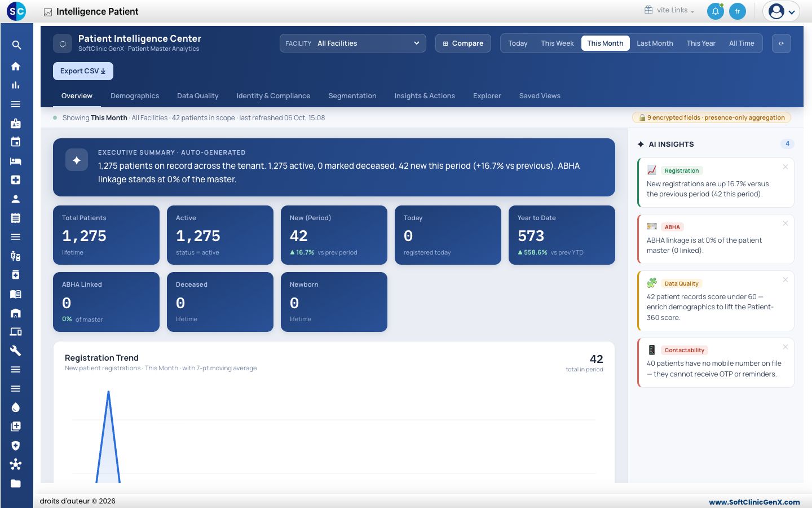Open the Identity & Compliance tab
812x508 pixels.
(273, 96)
